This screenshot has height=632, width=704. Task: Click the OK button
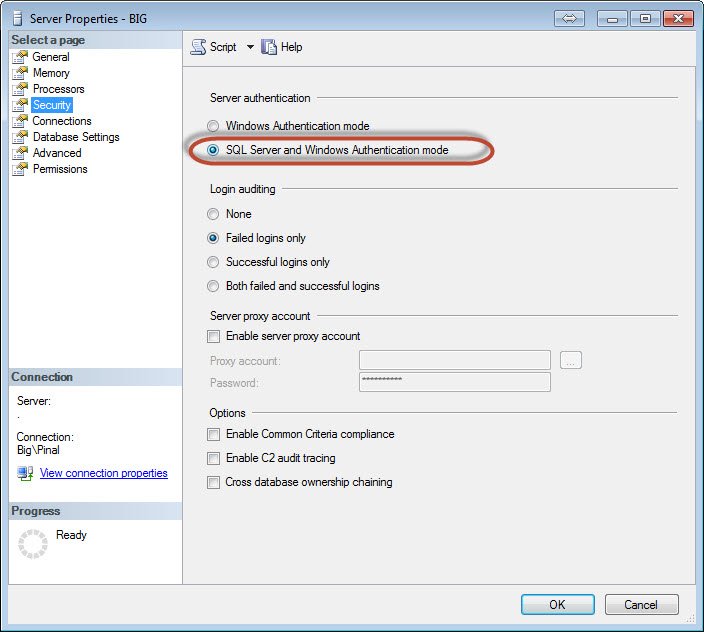tap(558, 605)
